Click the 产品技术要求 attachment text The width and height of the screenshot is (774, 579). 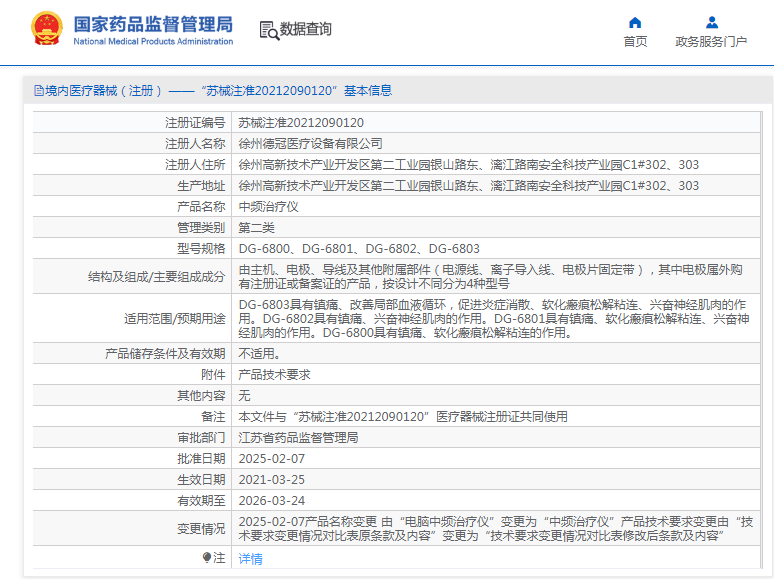click(x=274, y=375)
